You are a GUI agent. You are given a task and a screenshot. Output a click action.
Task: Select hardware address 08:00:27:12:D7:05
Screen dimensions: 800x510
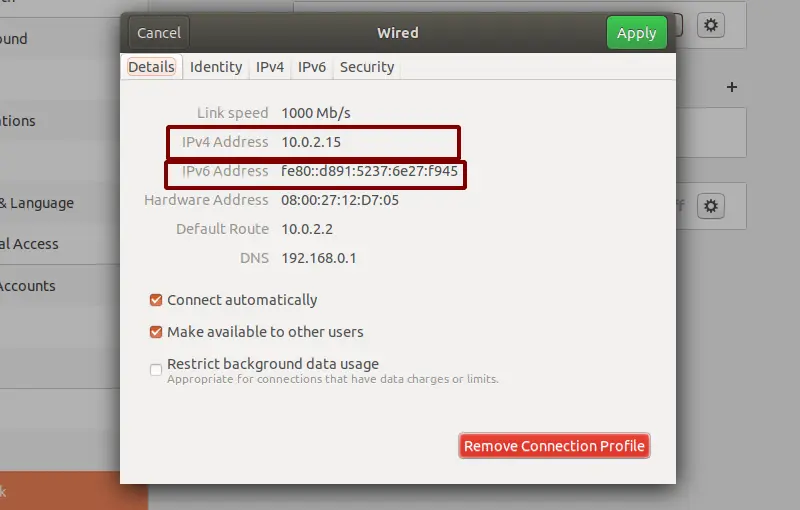click(340, 200)
